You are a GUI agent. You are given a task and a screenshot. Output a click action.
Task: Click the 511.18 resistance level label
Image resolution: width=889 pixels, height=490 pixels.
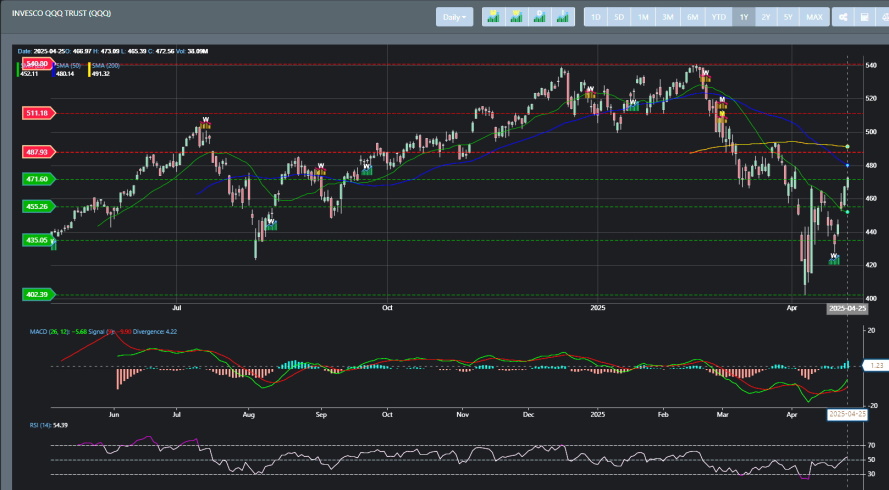(38, 113)
